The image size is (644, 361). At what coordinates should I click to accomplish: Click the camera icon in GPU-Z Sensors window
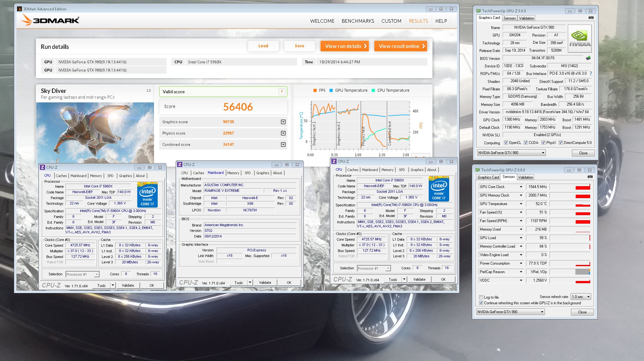click(x=590, y=177)
